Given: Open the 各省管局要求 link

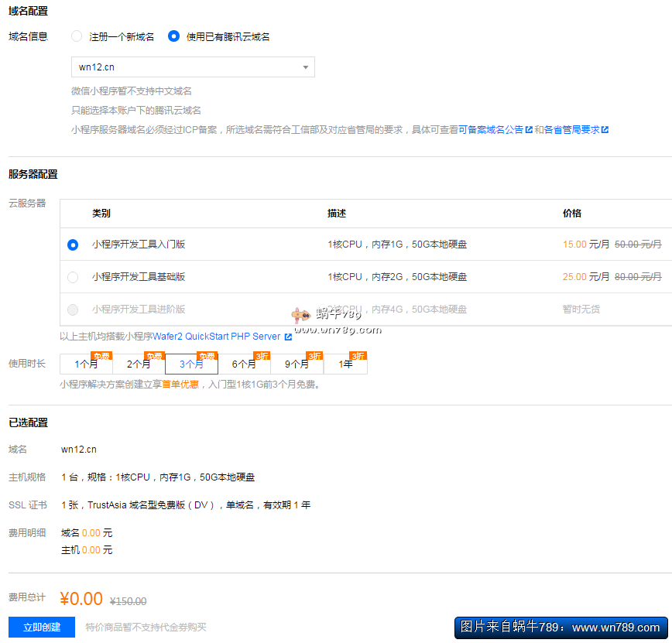Looking at the screenshot, I should click(x=571, y=130).
